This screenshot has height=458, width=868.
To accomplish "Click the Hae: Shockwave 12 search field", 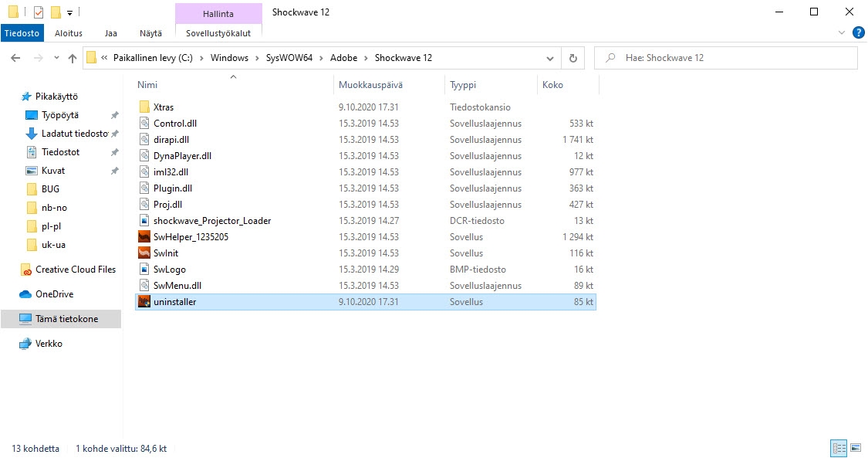I will 726,58.
